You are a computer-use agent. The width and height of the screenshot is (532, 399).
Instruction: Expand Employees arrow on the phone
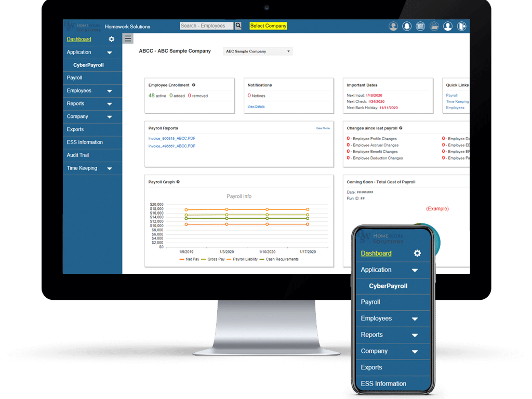pos(415,319)
